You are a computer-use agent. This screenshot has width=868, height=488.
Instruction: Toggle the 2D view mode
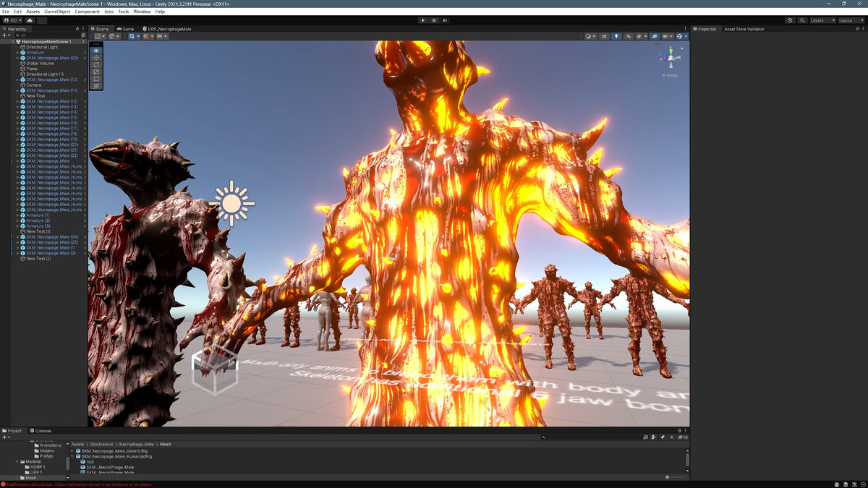(604, 36)
